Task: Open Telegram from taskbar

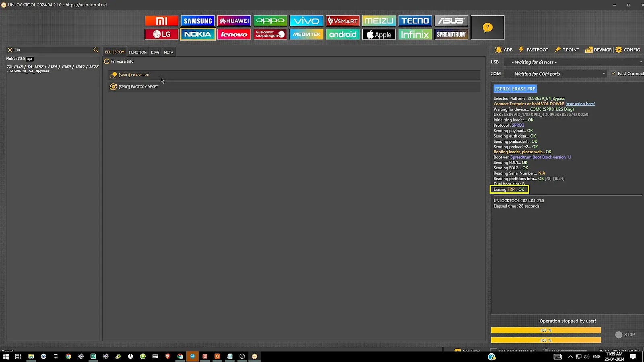Action: tap(192, 356)
